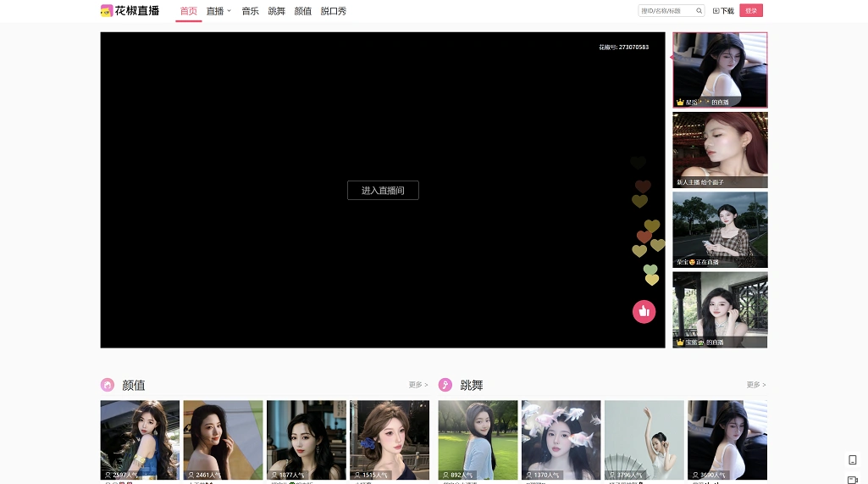Image resolution: width=868 pixels, height=484 pixels.
Task: Open the 脱口秀 tab
Action: [333, 11]
